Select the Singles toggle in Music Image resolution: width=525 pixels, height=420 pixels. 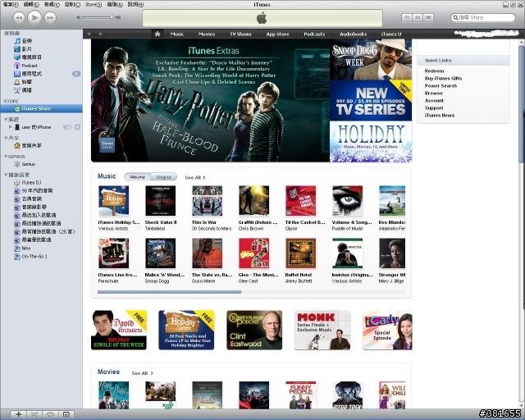click(x=164, y=177)
